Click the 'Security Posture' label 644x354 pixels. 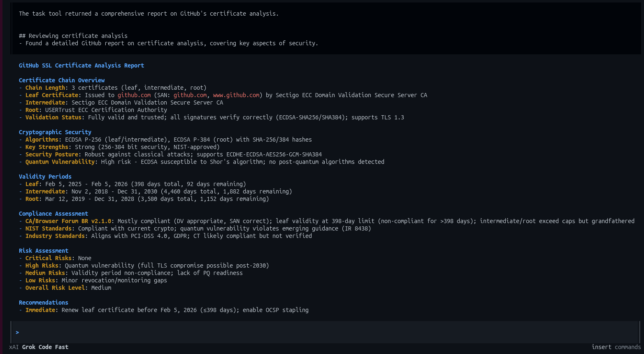(x=52, y=154)
